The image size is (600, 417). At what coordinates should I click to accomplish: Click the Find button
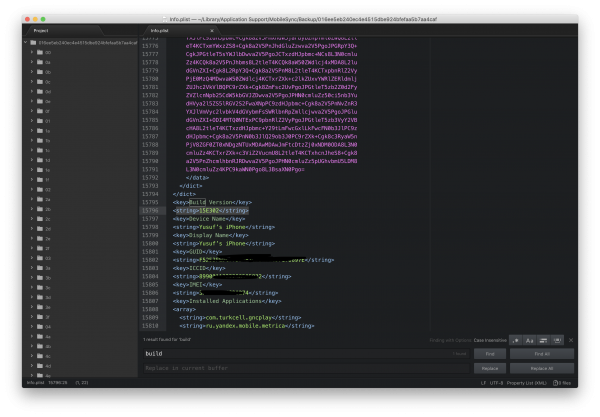click(x=490, y=354)
